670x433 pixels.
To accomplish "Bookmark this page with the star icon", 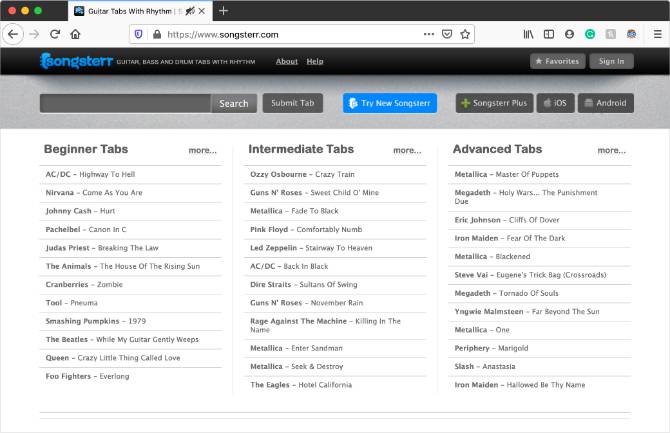I will click(465, 34).
